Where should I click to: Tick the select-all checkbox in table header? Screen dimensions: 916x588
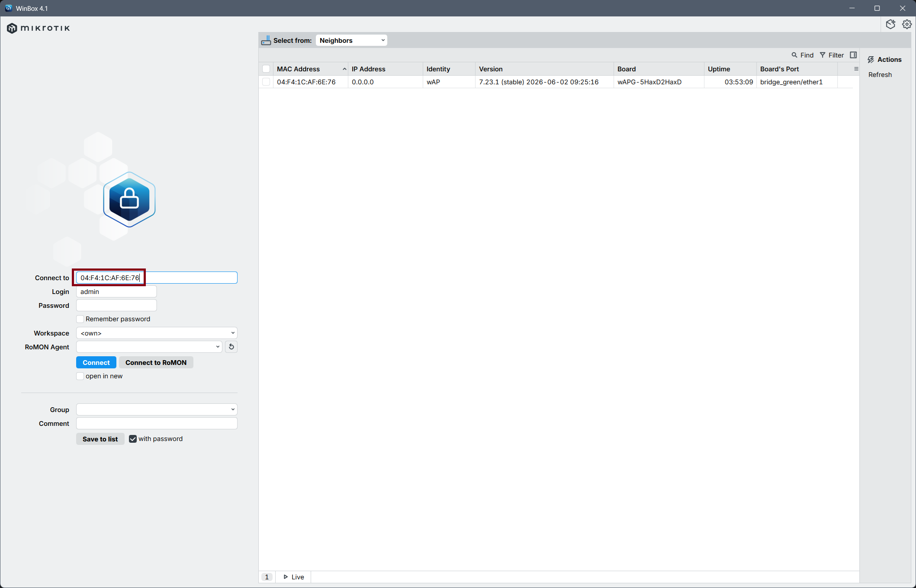[x=266, y=69]
